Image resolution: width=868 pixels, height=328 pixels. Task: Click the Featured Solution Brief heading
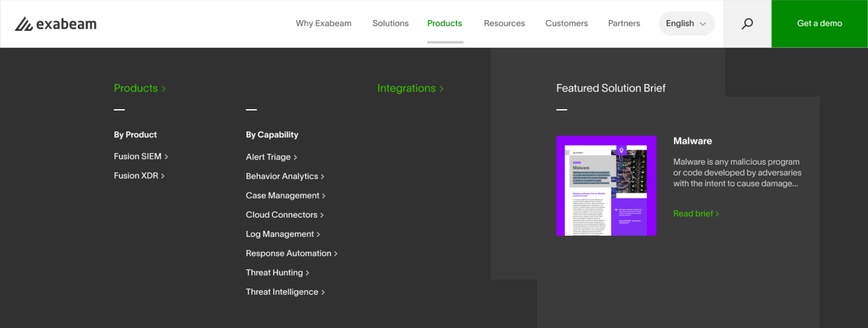point(611,88)
